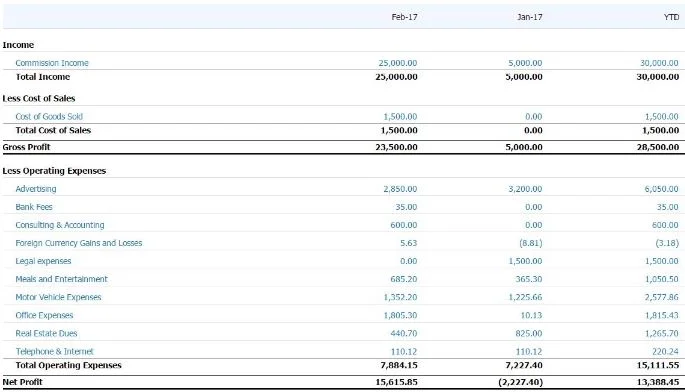
Task: Click Meals and Entertainment Feb-17 value 685.20
Action: point(404,279)
